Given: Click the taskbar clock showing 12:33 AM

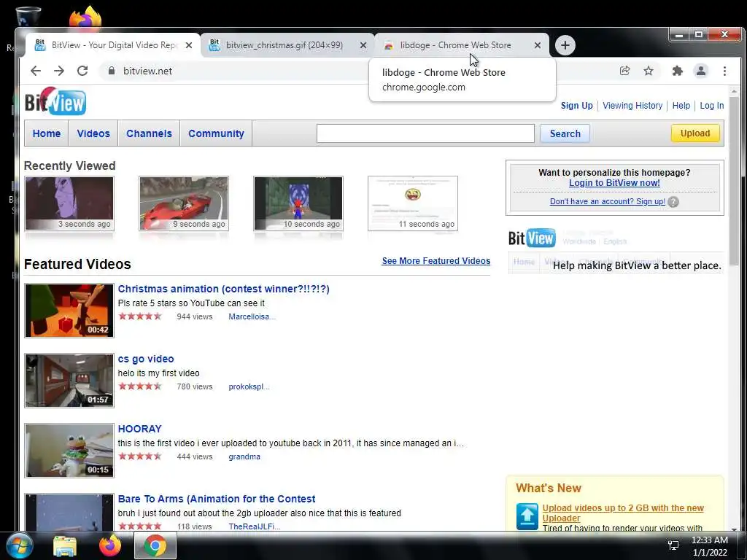Looking at the screenshot, I should tap(709, 546).
